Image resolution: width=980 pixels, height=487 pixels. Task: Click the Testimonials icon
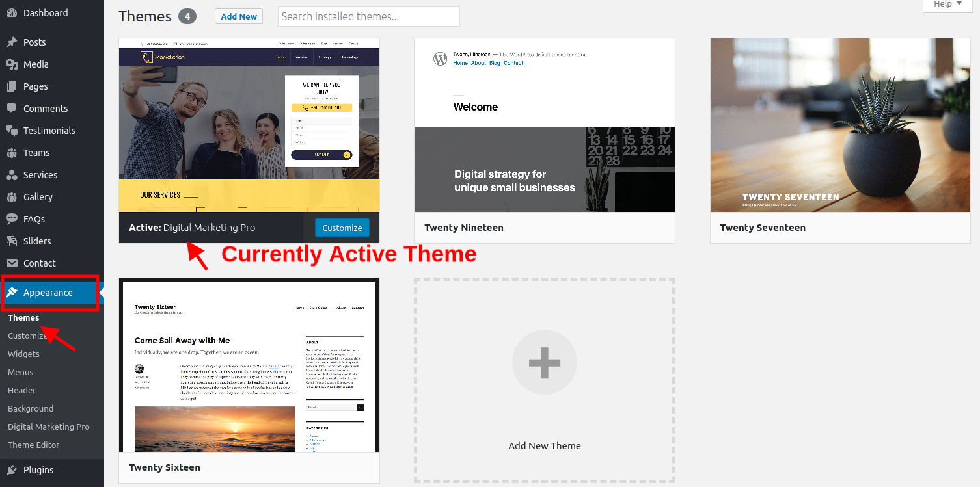pyautogui.click(x=12, y=131)
